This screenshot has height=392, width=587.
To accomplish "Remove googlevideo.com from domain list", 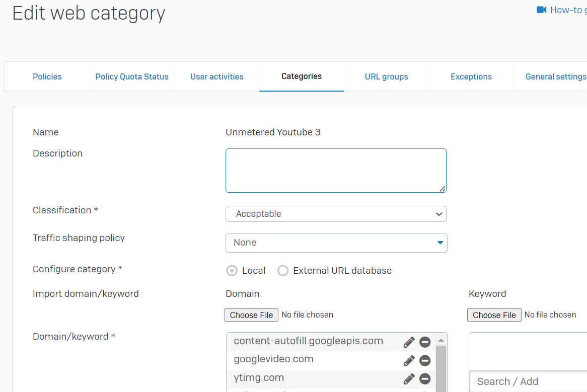I will (x=425, y=361).
